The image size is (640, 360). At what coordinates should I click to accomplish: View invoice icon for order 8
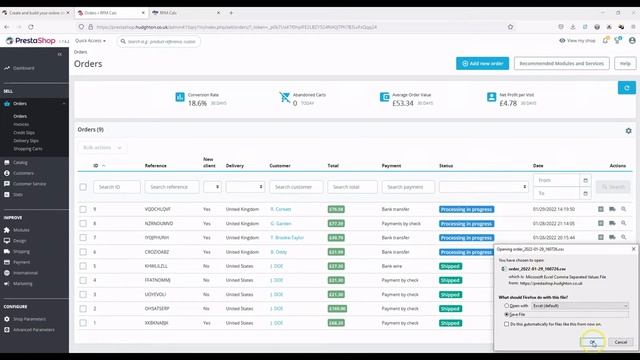[x=600, y=223]
